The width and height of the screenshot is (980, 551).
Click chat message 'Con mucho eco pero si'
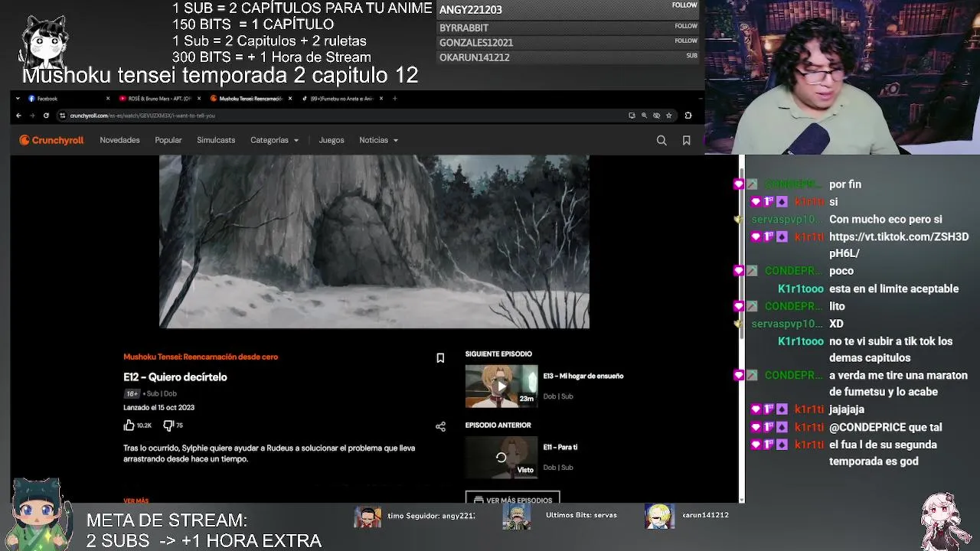885,220
